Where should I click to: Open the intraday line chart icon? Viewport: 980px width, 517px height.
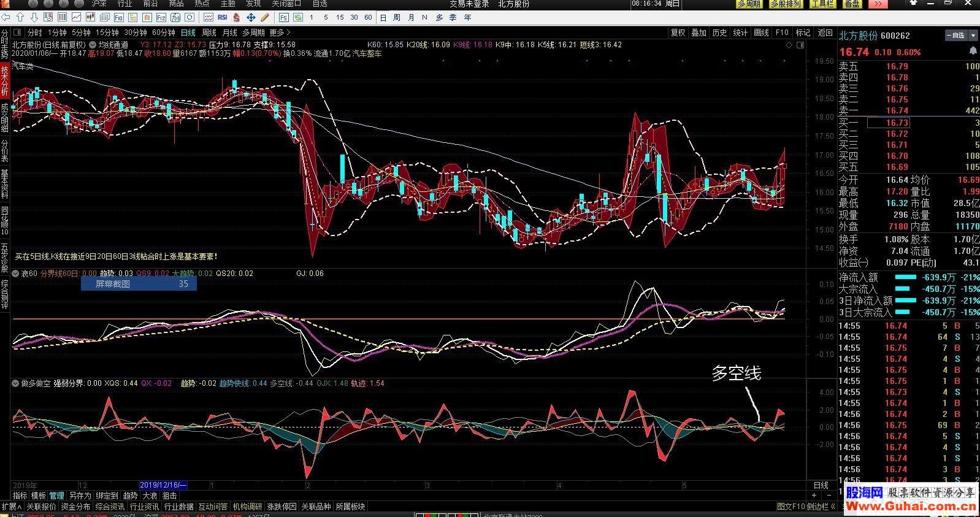76,17
